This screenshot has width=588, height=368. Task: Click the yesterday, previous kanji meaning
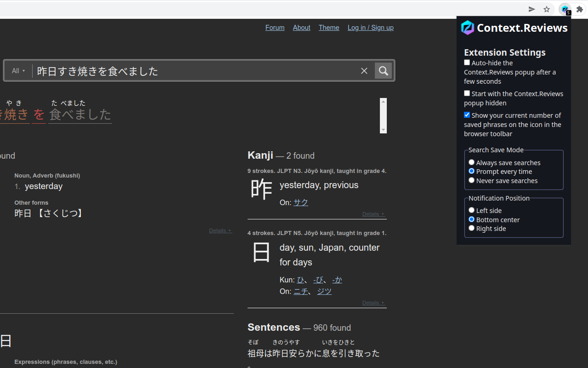click(319, 185)
